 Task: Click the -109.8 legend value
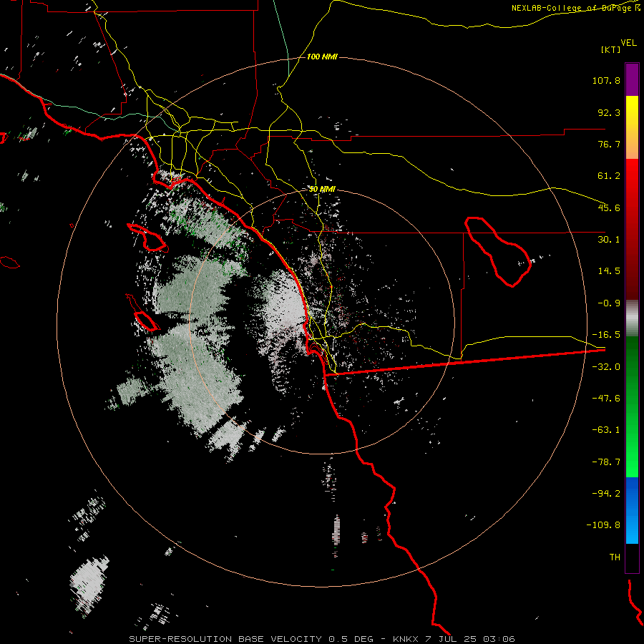point(603,525)
